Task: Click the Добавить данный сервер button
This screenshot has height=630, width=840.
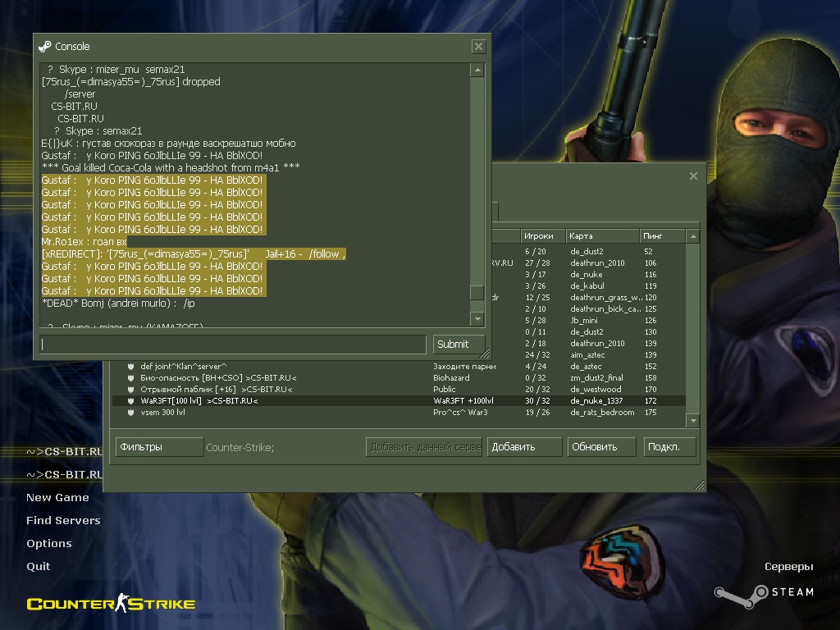Action: click(x=424, y=447)
